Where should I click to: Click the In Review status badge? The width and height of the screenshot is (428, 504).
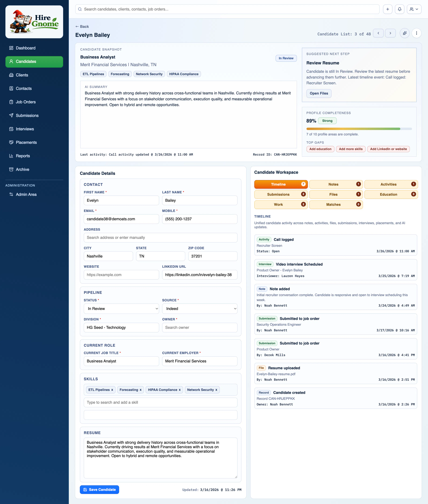click(286, 58)
